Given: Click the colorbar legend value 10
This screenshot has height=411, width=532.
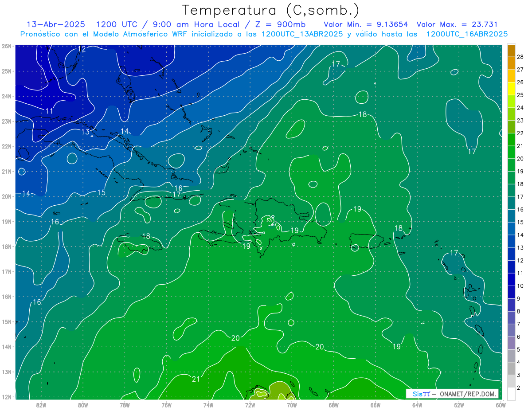Looking at the screenshot, I should pyautogui.click(x=520, y=286).
